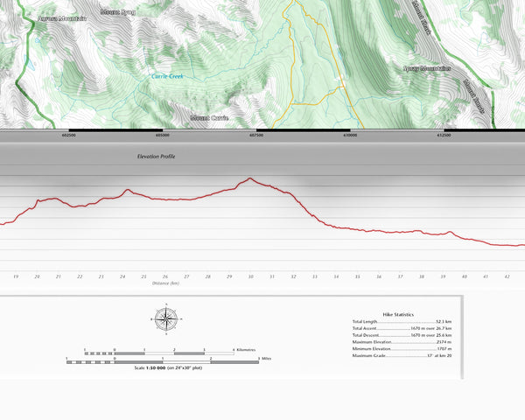
Task: Click the 607500 easting coordinate label
Action: 255,135
